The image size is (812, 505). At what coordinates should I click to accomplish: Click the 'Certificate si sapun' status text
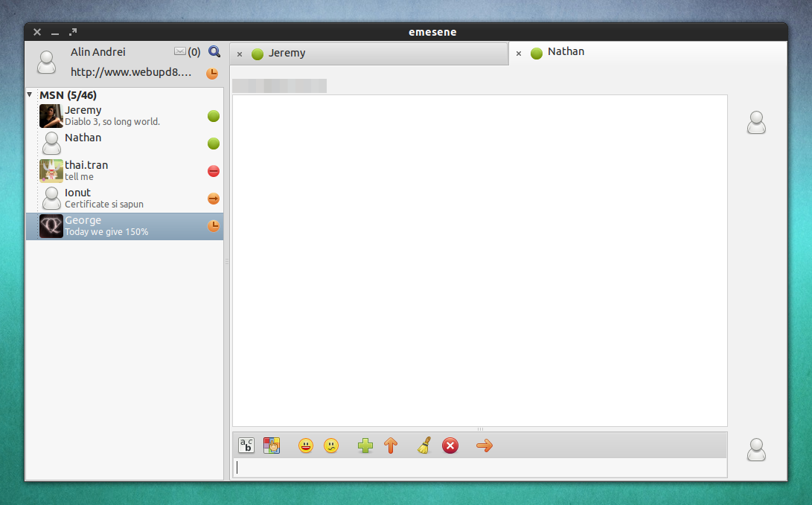104,205
